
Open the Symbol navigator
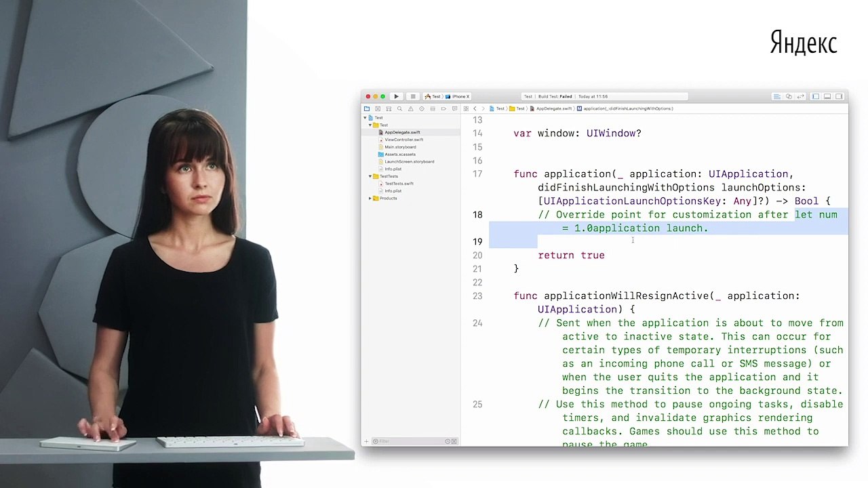(x=389, y=108)
